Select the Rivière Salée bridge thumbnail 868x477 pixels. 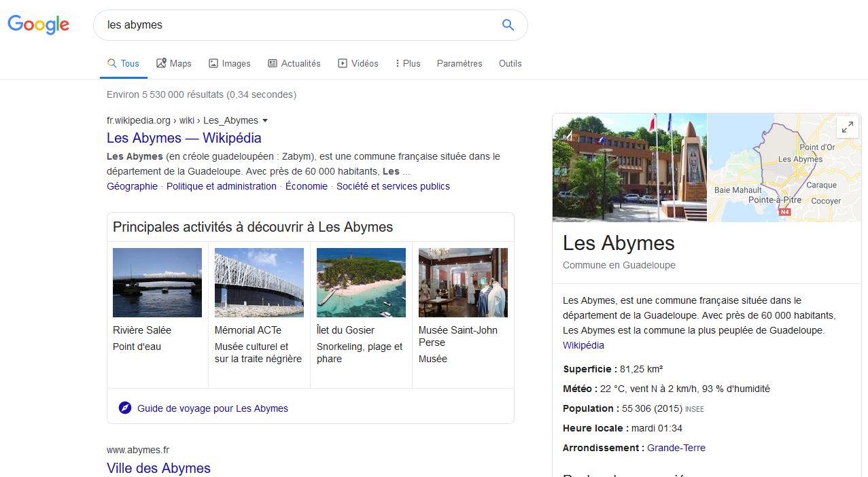click(157, 283)
